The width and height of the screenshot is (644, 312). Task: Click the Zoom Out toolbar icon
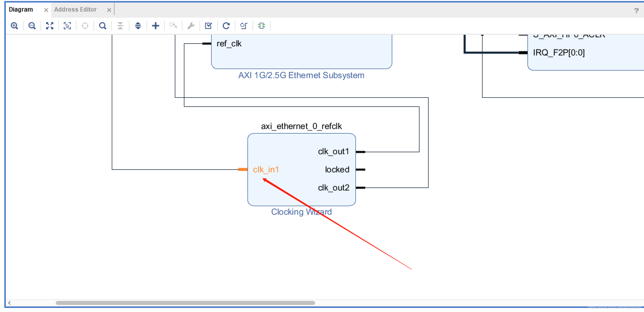(32, 26)
